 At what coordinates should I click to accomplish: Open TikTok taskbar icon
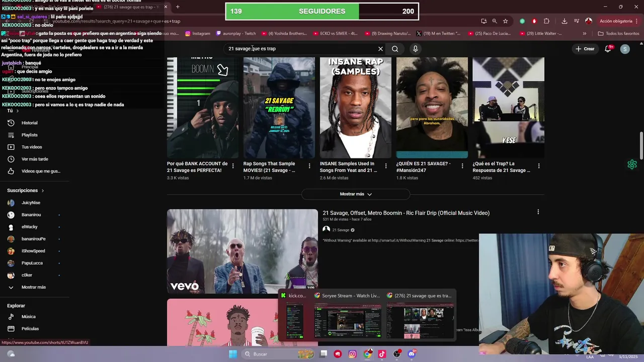[382, 354]
